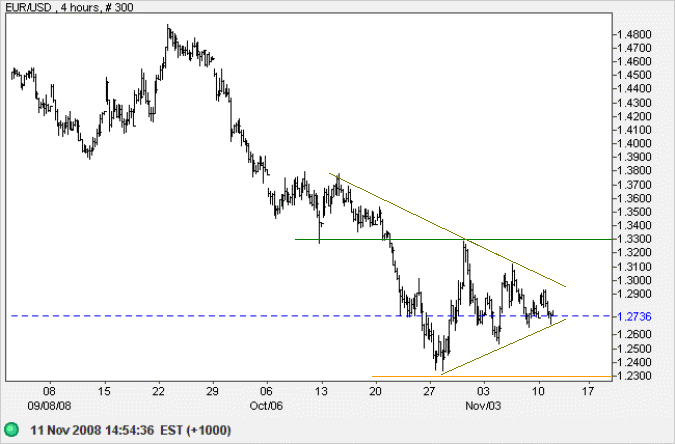Click the 1.2300 price axis label

pos(634,376)
